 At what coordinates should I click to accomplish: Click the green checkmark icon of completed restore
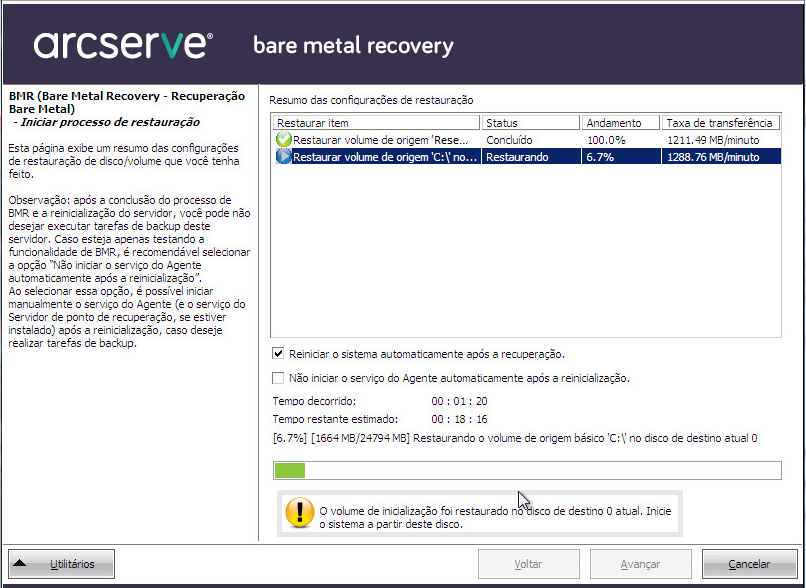pos(284,139)
